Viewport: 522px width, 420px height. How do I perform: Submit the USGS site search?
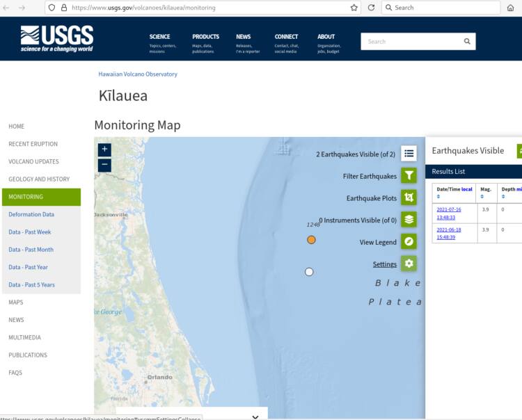[x=467, y=41]
